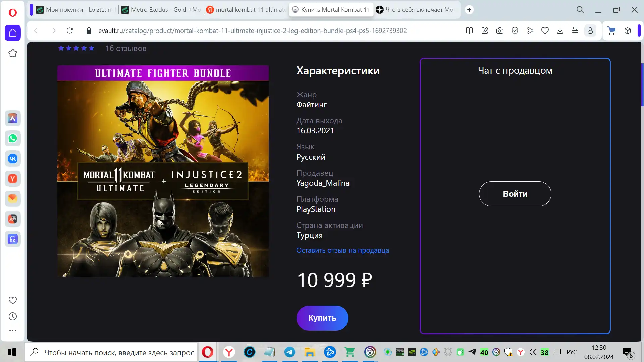
Task: Go to Opera start page home icon
Action: pos(13,33)
